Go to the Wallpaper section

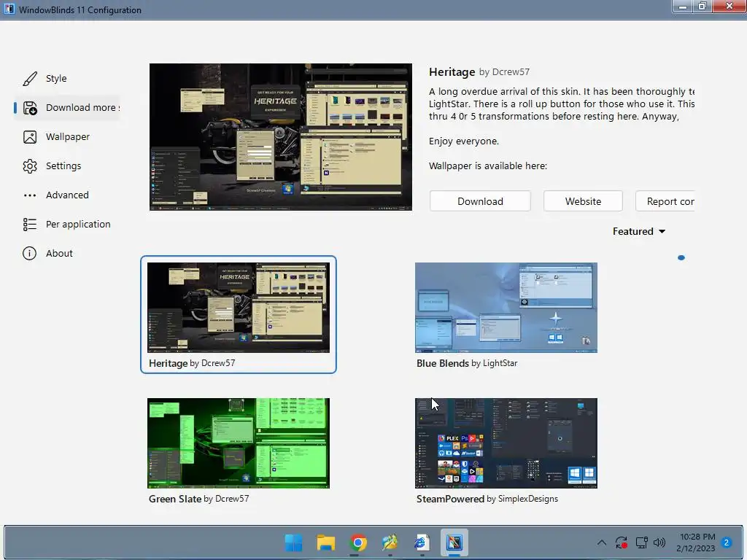click(66, 137)
